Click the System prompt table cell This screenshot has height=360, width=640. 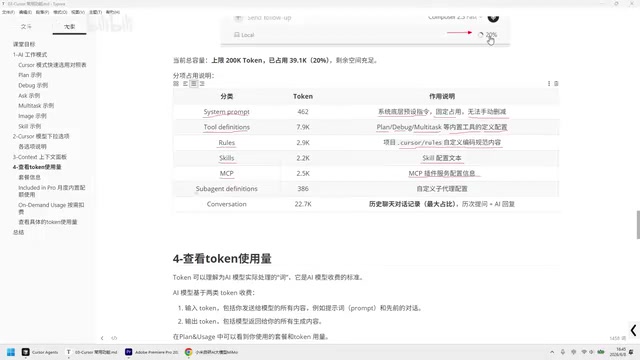click(227, 112)
